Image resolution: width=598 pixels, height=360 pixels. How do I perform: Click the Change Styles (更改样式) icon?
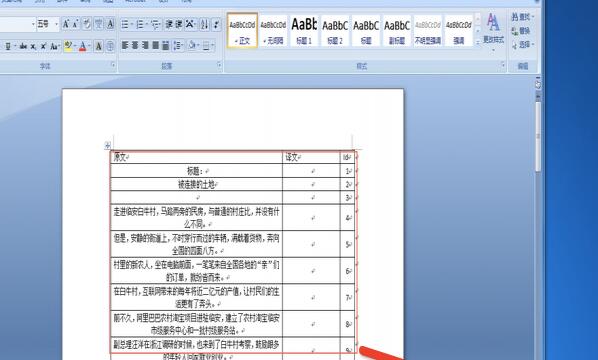click(x=493, y=30)
